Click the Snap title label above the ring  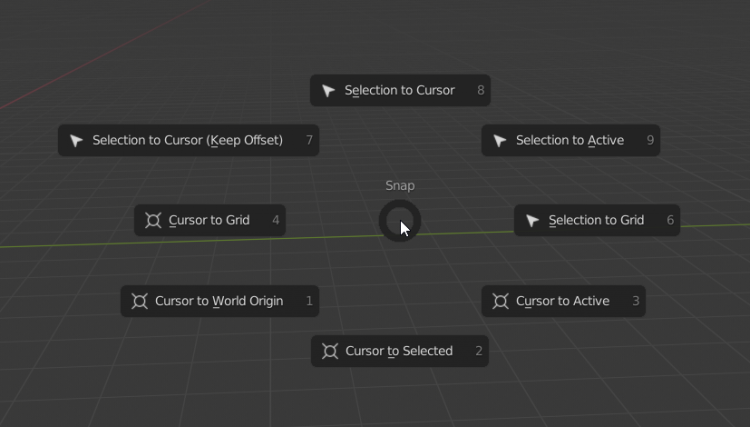(400, 186)
